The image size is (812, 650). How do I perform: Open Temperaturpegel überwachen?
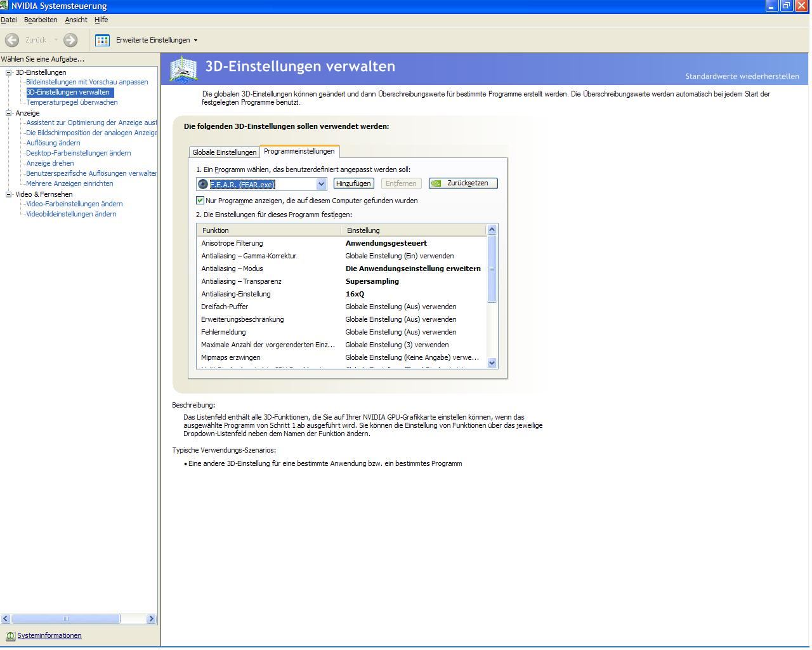click(x=72, y=102)
